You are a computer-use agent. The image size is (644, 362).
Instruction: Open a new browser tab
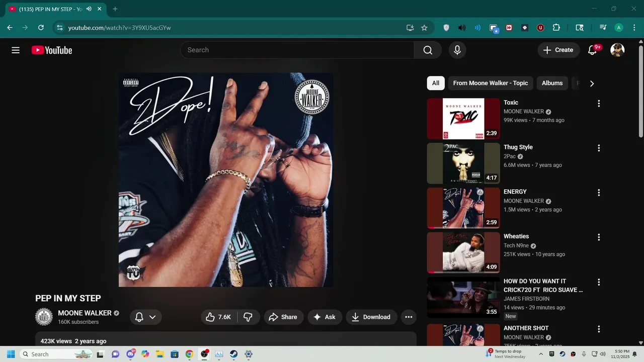pyautogui.click(x=115, y=9)
